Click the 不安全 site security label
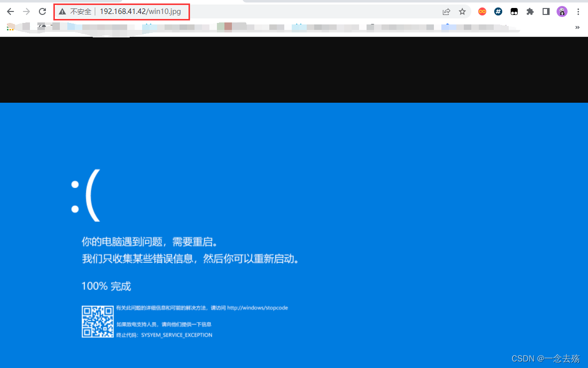The width and height of the screenshot is (588, 368). (x=80, y=11)
